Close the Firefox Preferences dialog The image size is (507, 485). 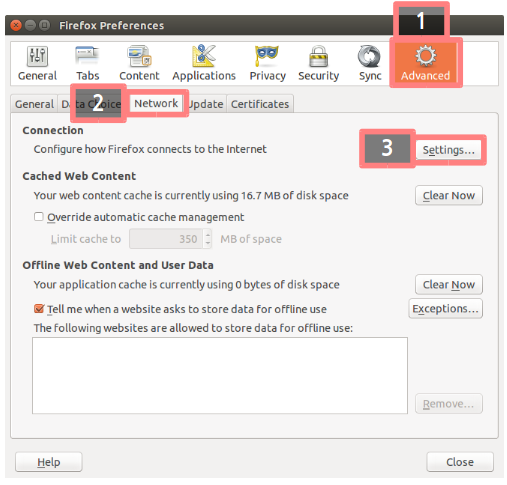460,462
